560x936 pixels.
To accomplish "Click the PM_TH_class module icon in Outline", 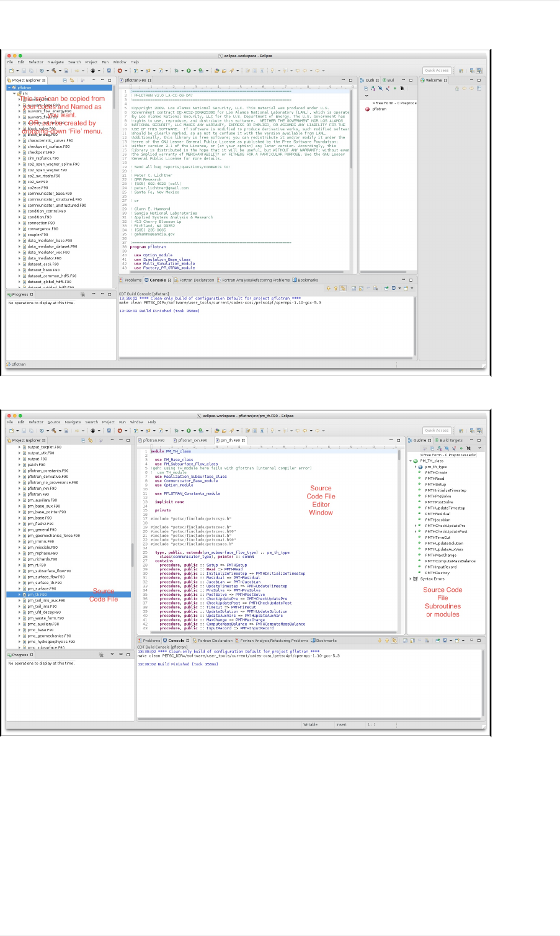I will (x=416, y=461).
